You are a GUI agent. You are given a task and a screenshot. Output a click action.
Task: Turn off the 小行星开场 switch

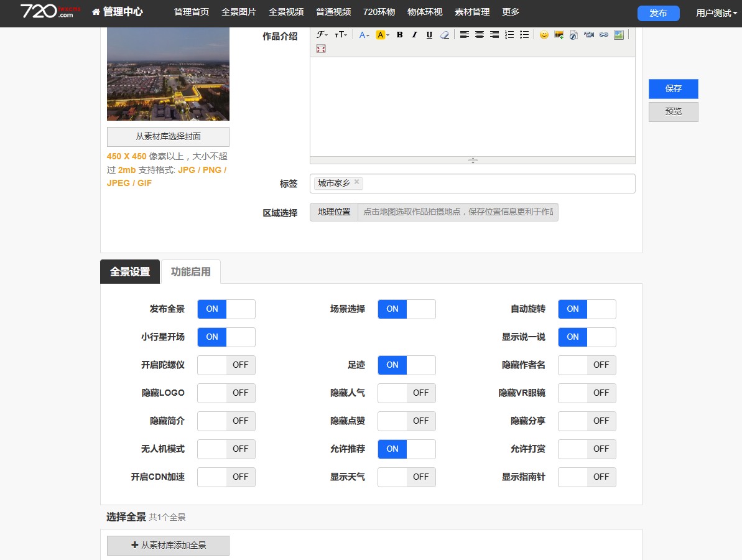tap(226, 337)
